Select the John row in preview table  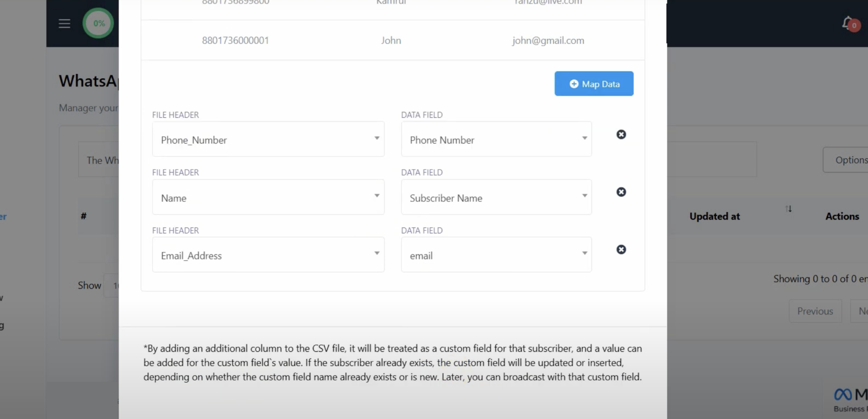(393, 40)
